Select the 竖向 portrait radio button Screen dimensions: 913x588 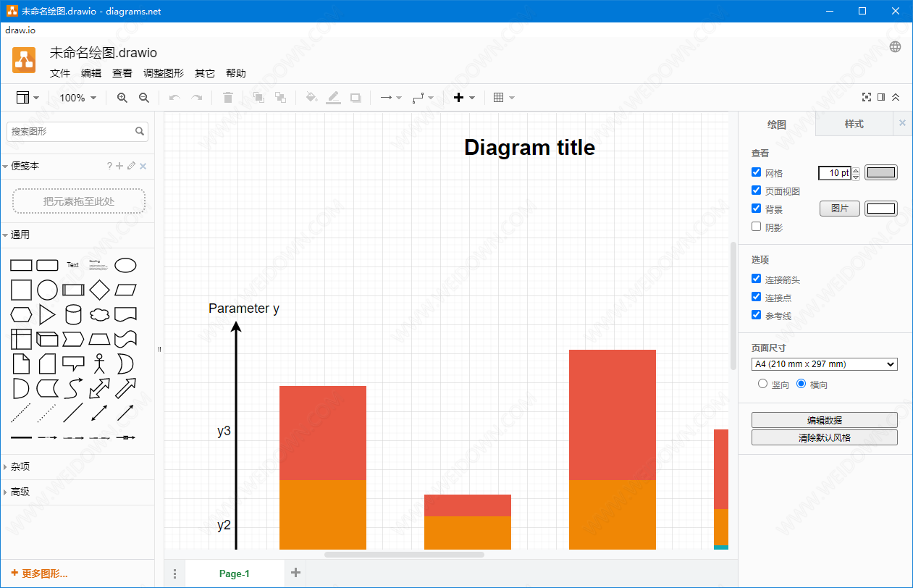coord(762,384)
